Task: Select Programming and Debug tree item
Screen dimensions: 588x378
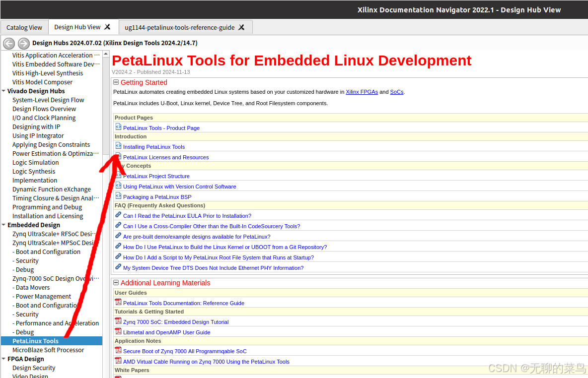Action: click(x=47, y=207)
